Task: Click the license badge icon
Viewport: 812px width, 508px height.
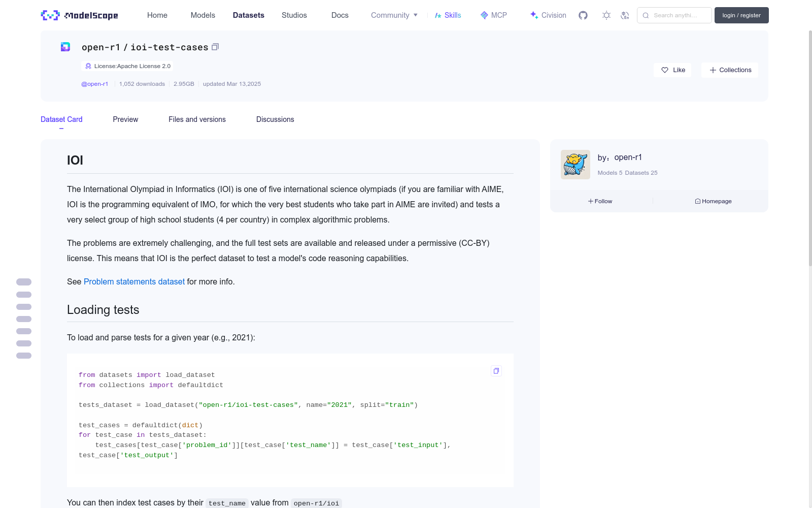Action: 88,66
